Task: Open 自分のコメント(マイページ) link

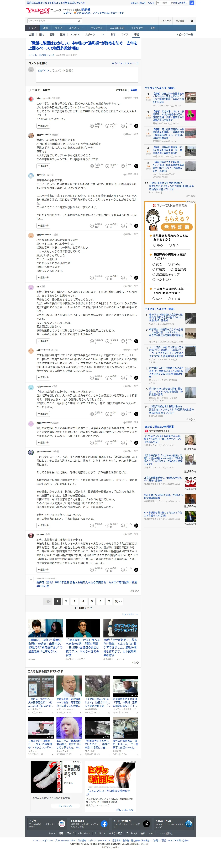Action: coord(125,63)
